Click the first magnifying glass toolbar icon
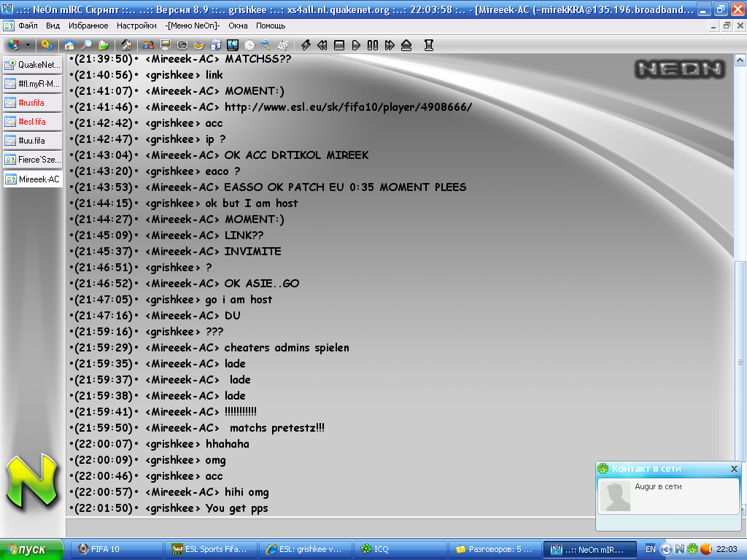Image resolution: width=747 pixels, height=560 pixels. coord(86,45)
